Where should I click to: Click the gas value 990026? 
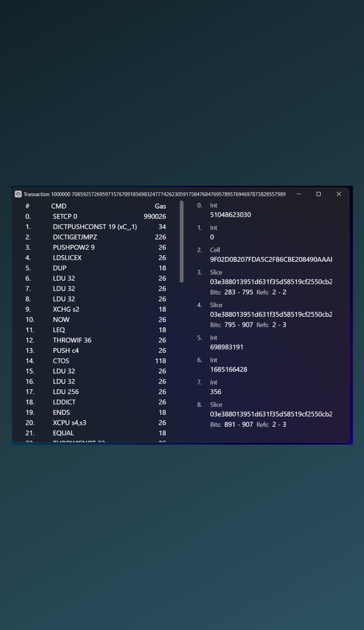click(x=155, y=217)
